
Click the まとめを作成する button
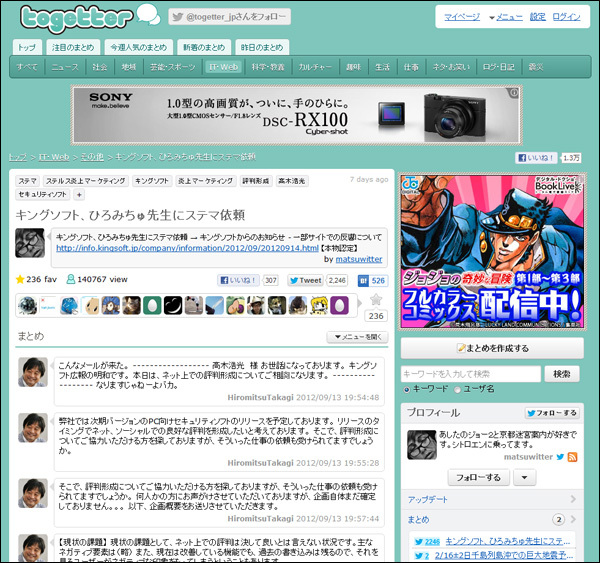pos(491,348)
